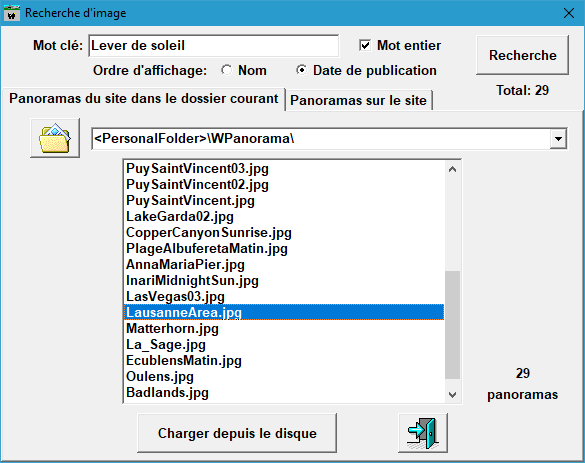Select Date de publication radio button

301,70
